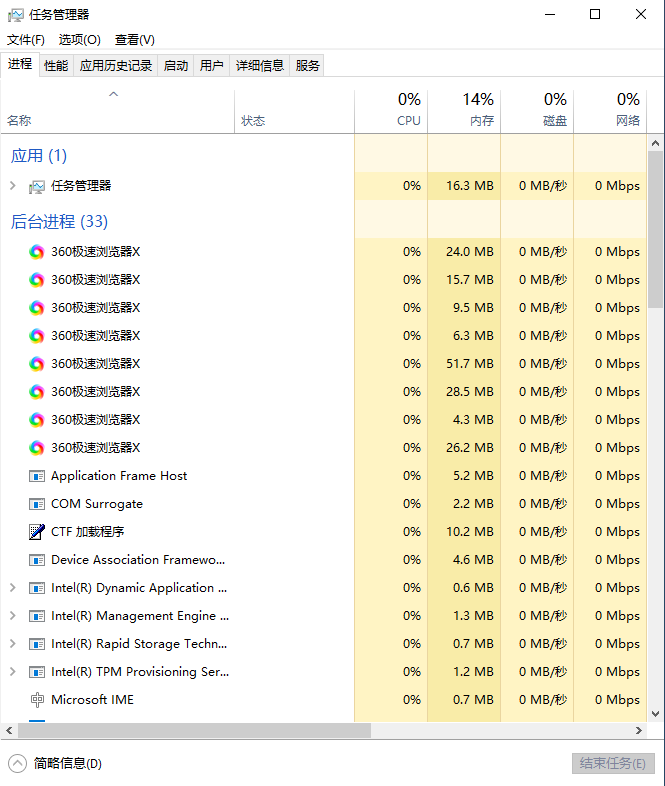The image size is (665, 786).
Task: Click the Microsoft IME process icon
Action: (37, 700)
